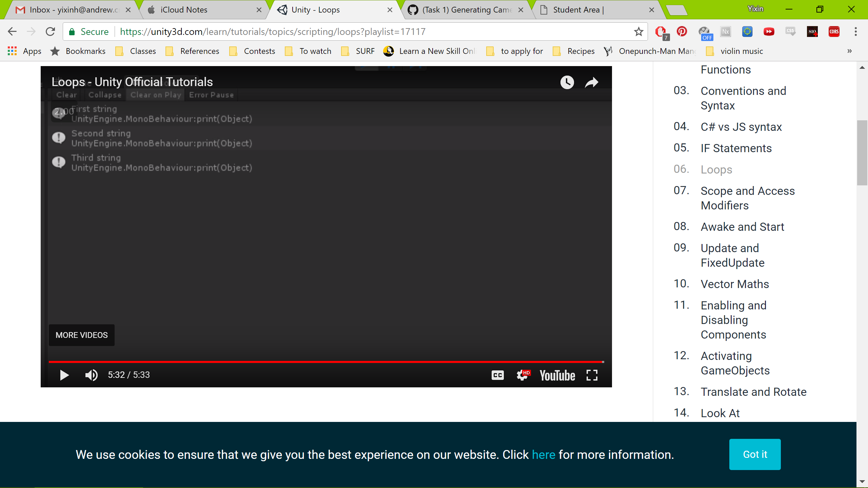Open the cookie info 'here' link
This screenshot has height=488, width=868.
tap(544, 454)
